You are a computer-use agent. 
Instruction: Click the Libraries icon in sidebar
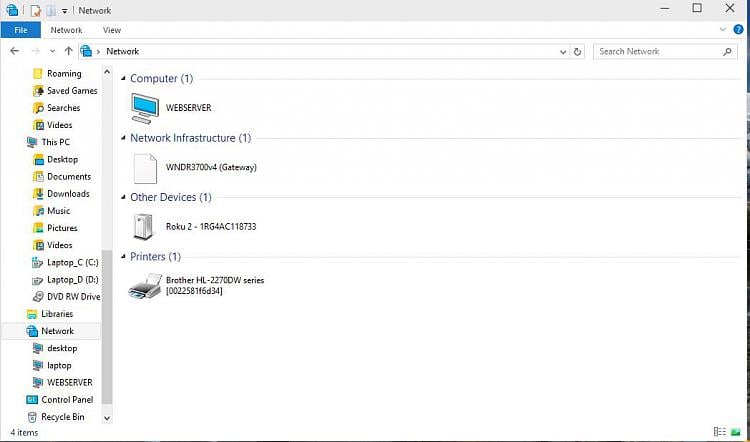click(x=32, y=314)
